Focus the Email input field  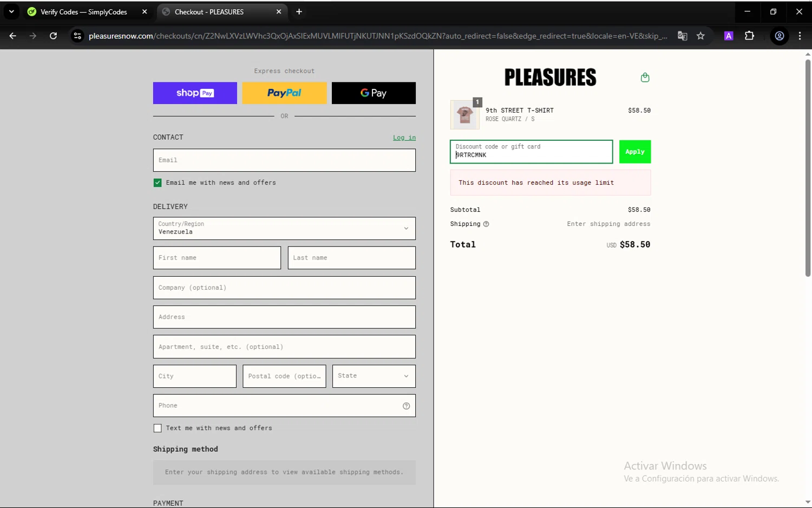click(x=284, y=160)
